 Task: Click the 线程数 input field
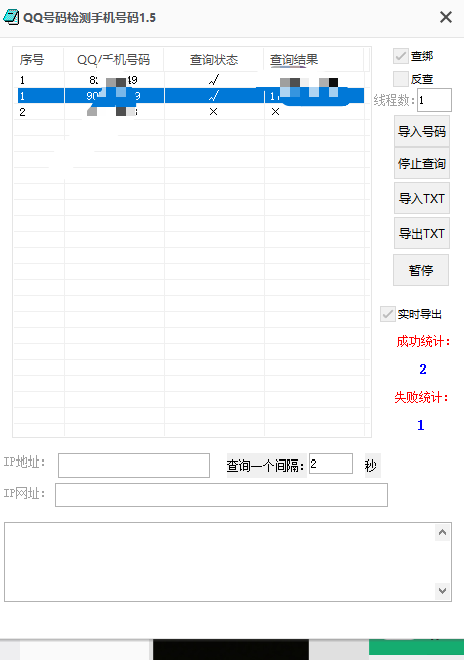(434, 100)
